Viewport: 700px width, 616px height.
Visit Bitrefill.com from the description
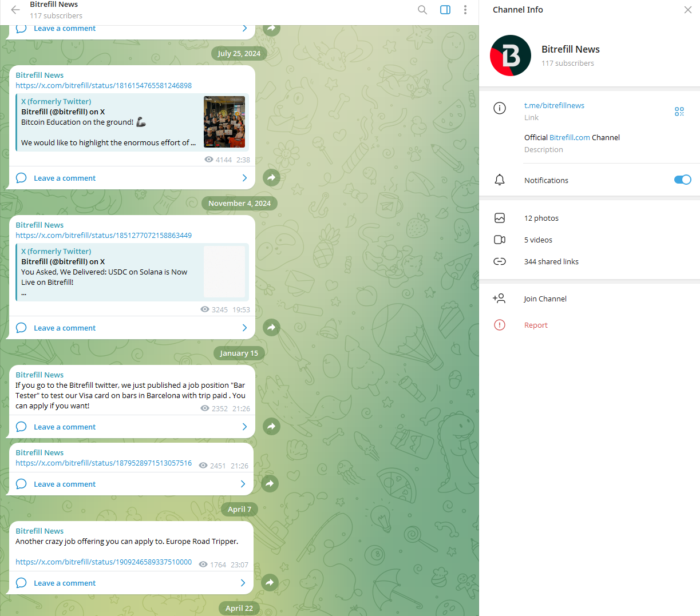click(570, 137)
